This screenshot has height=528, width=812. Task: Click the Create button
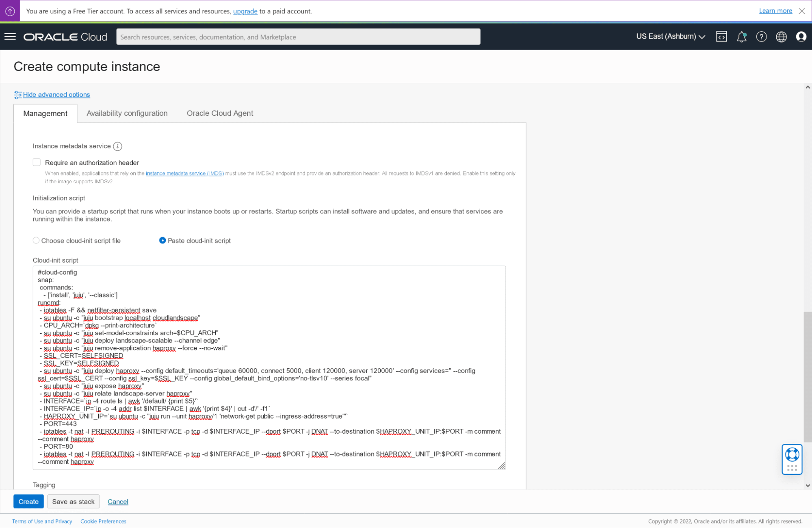click(x=28, y=502)
